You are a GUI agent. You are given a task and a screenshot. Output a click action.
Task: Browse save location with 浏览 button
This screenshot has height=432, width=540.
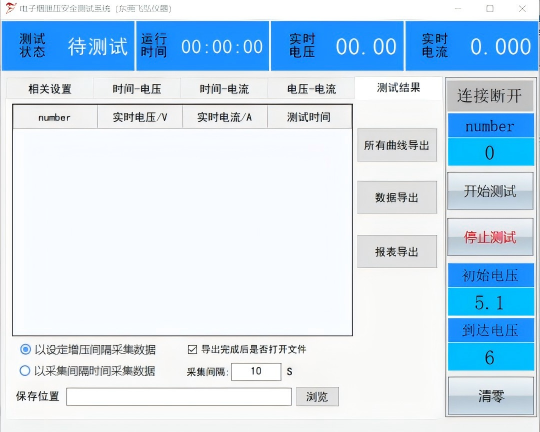(x=317, y=397)
